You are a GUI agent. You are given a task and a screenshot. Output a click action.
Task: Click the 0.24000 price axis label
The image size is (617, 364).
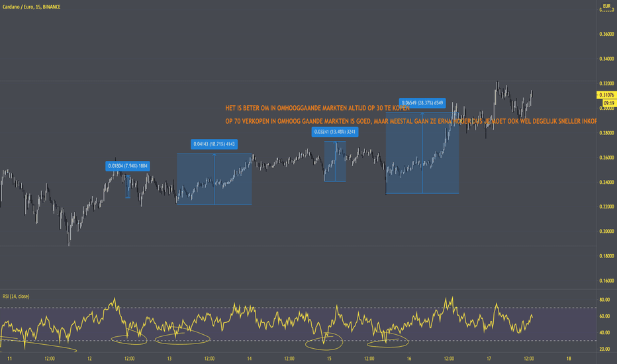606,183
